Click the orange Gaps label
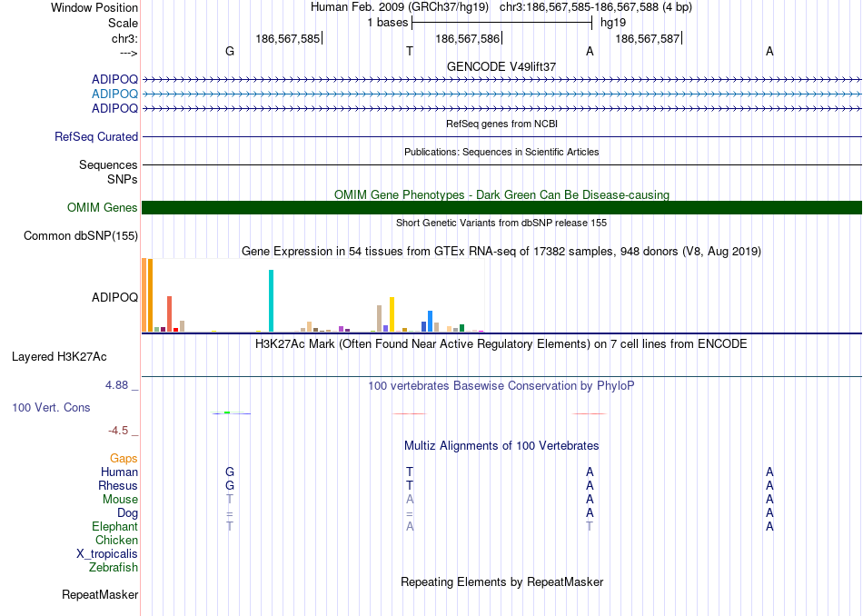Image resolution: width=863 pixels, height=616 pixels. click(x=124, y=459)
